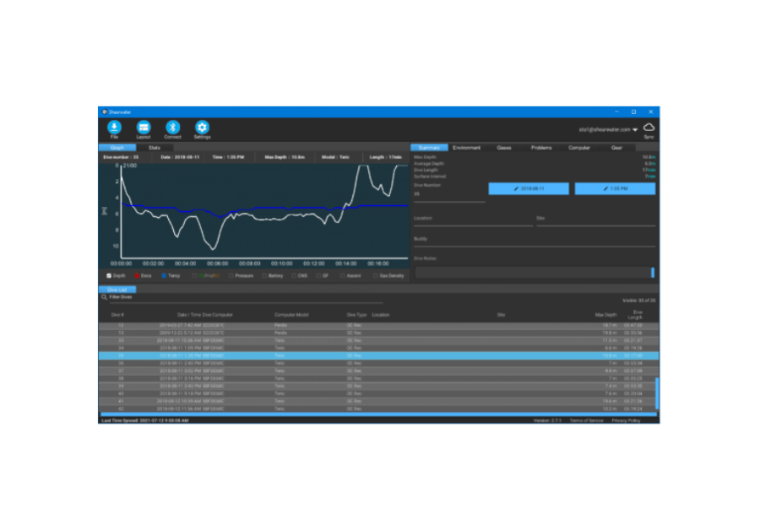
Task: Open the Privacy Policy link
Action: 626,420
